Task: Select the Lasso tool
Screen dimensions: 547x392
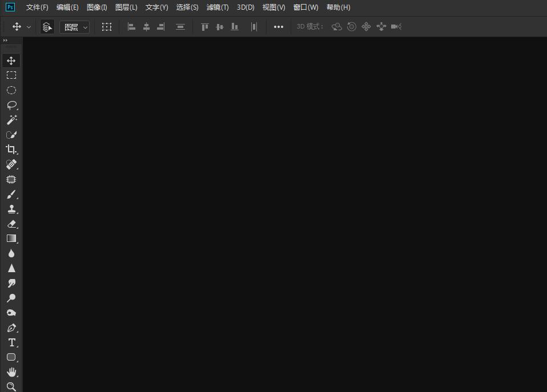Action: (11, 106)
